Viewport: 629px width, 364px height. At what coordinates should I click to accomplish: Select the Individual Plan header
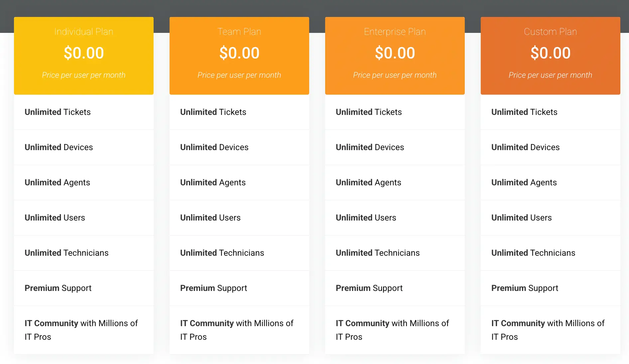(x=83, y=32)
